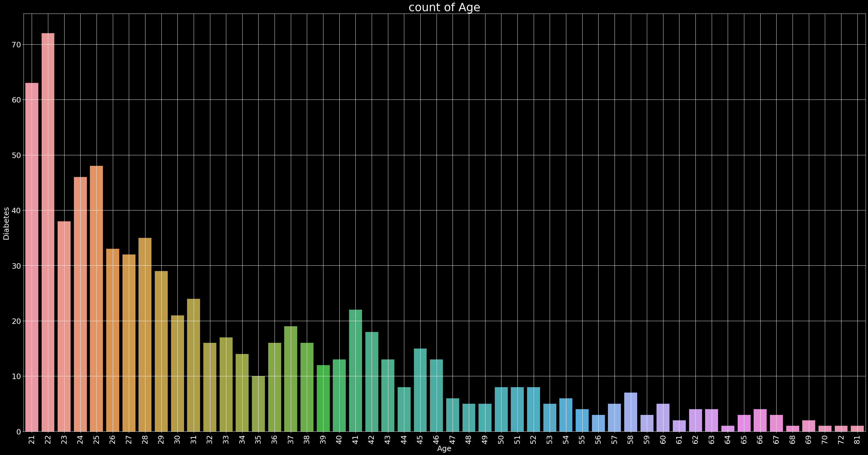Select the bar for age 52

(x=533, y=409)
